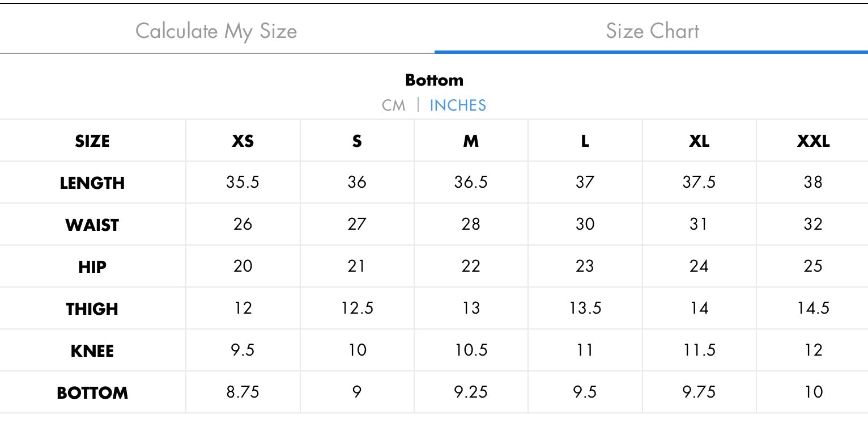The image size is (868, 439).
Task: Select INCHES unit option
Action: [x=458, y=105]
